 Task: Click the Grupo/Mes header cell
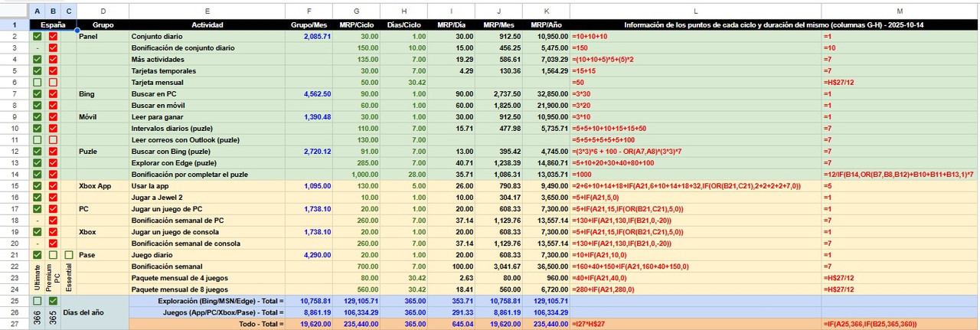(x=309, y=25)
